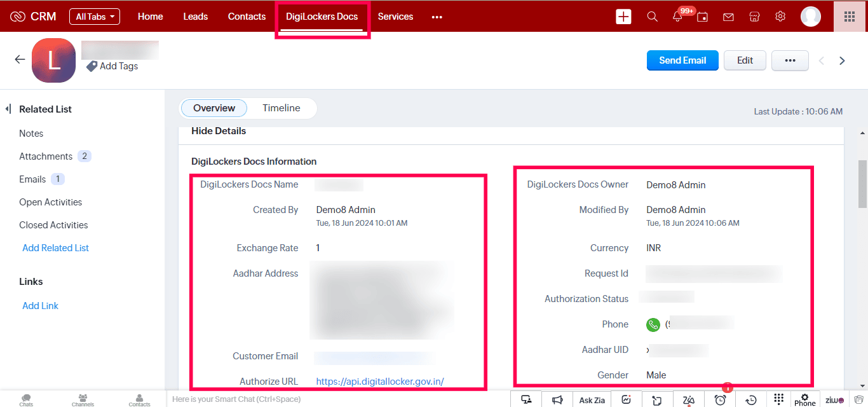
Task: Select the Overview view
Action: pyautogui.click(x=214, y=108)
